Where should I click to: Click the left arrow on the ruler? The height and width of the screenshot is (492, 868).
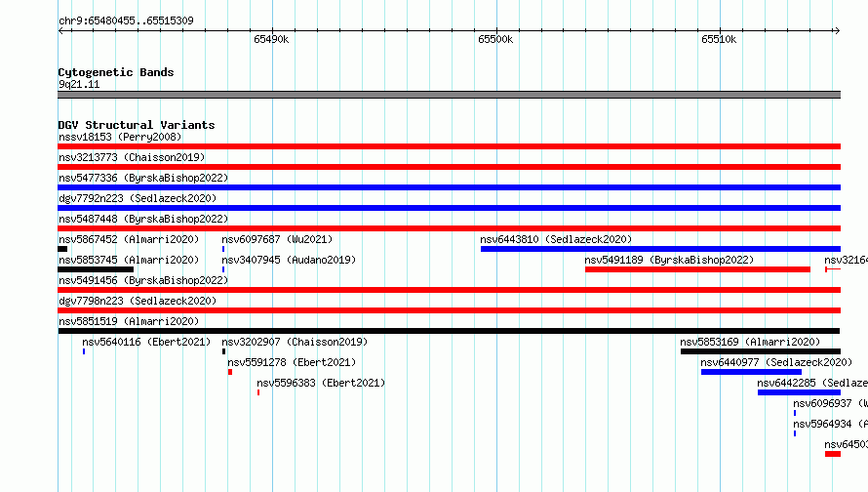pos(60,30)
